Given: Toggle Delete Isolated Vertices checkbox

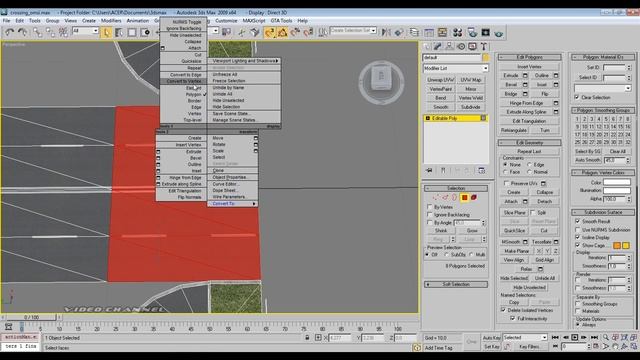Looking at the screenshot, I should click(x=503, y=310).
